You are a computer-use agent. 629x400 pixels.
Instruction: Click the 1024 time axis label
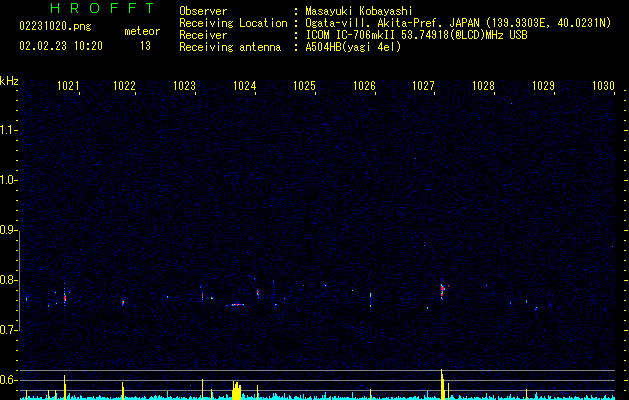pos(244,86)
